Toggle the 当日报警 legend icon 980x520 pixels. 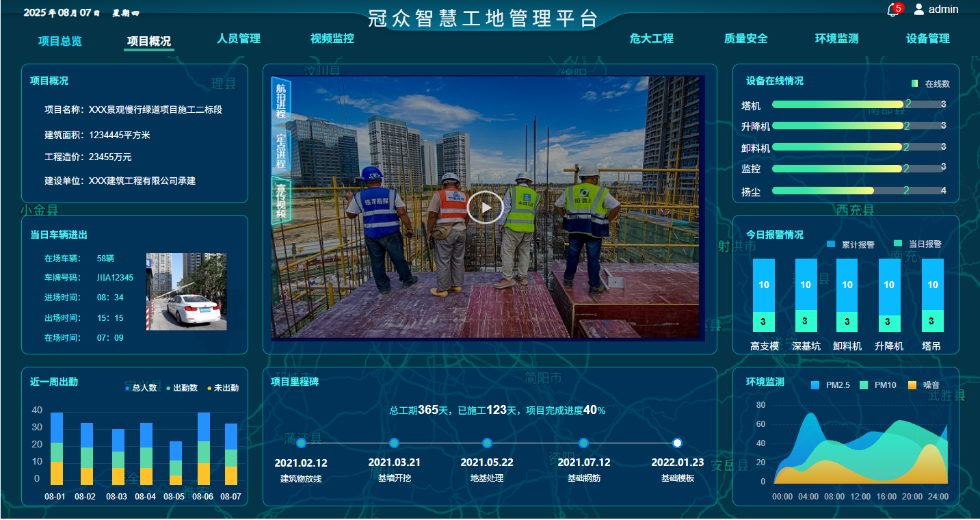[x=898, y=244]
